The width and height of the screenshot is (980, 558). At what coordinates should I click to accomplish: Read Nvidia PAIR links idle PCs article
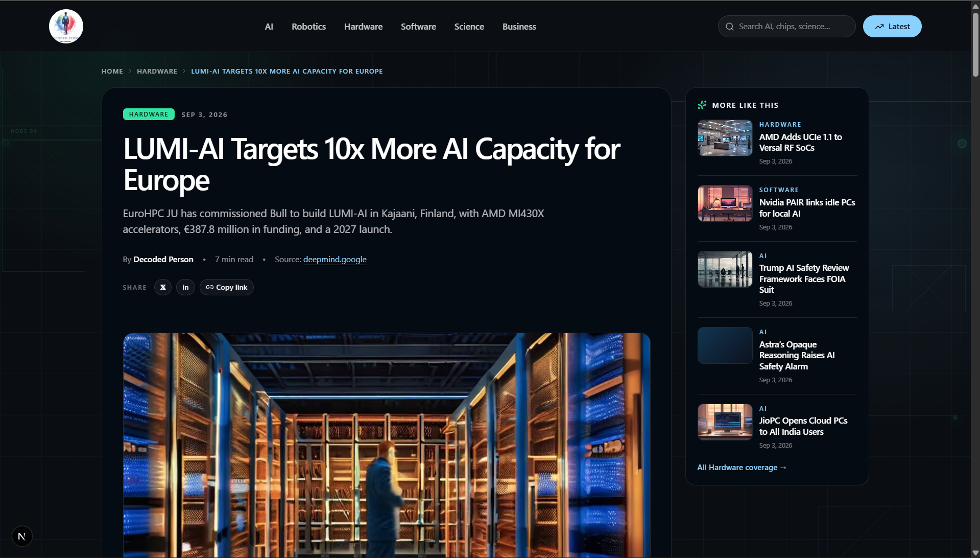(x=807, y=208)
